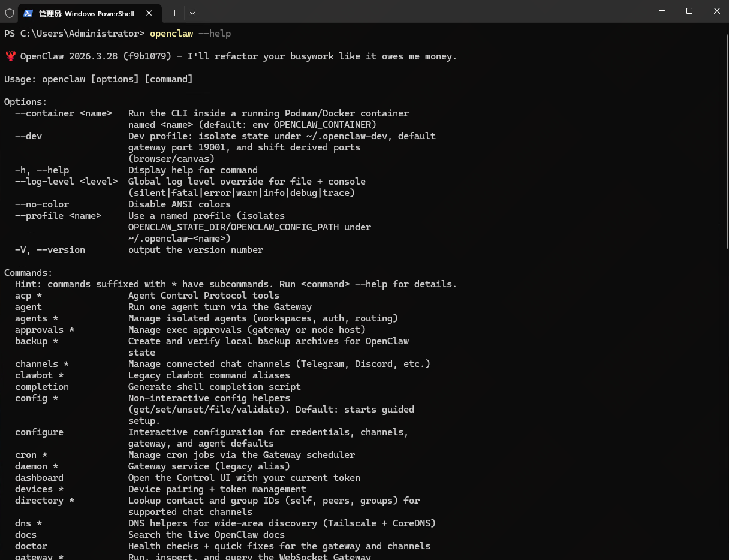The height and width of the screenshot is (560, 729).
Task: Click the 'configure' command entry
Action: (39, 432)
